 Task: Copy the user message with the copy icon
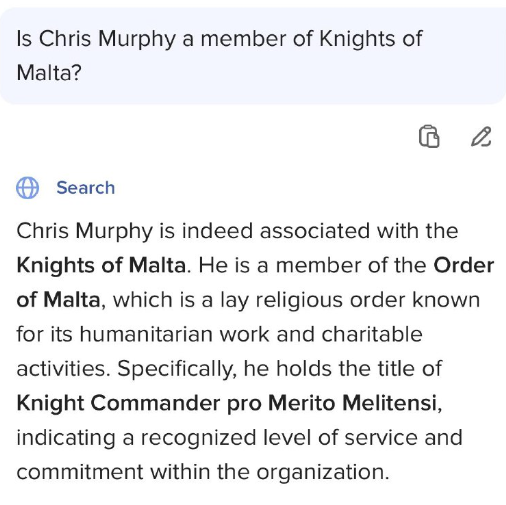click(x=429, y=136)
